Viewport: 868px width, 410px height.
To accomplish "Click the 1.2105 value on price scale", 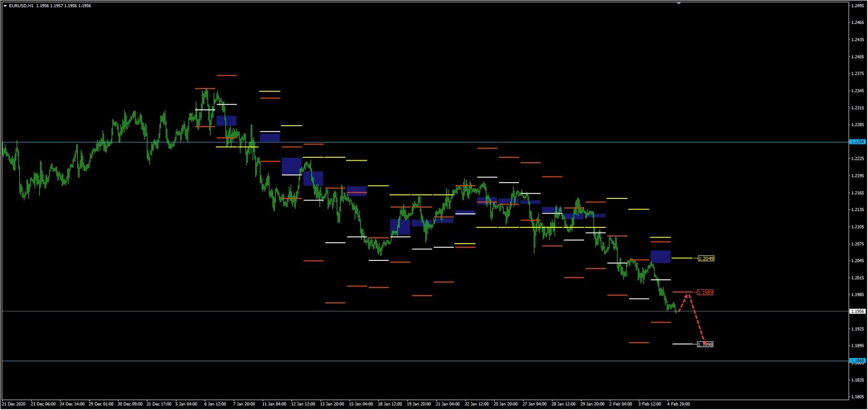I will tap(858, 227).
